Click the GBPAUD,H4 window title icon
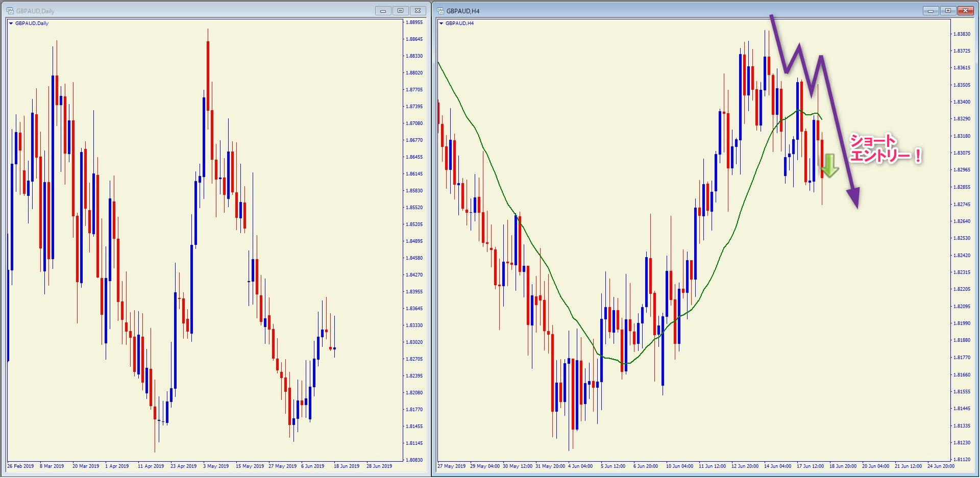The image size is (980, 478). [440, 11]
